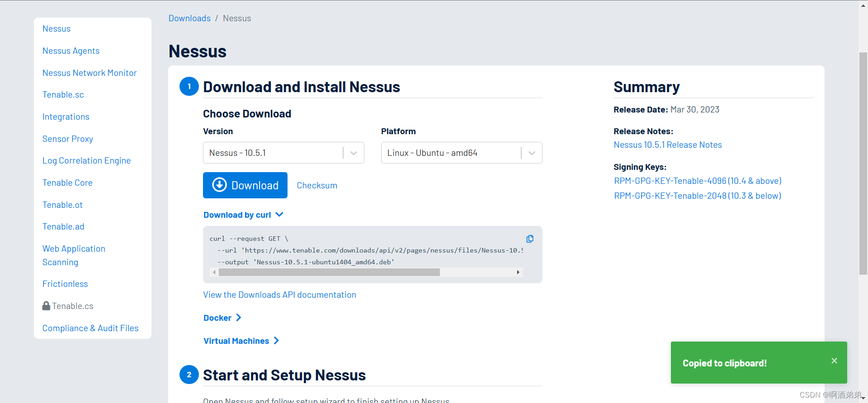Open Tenable.ot in the sidebar
Image resolution: width=868 pixels, height=403 pixels.
coord(62,205)
